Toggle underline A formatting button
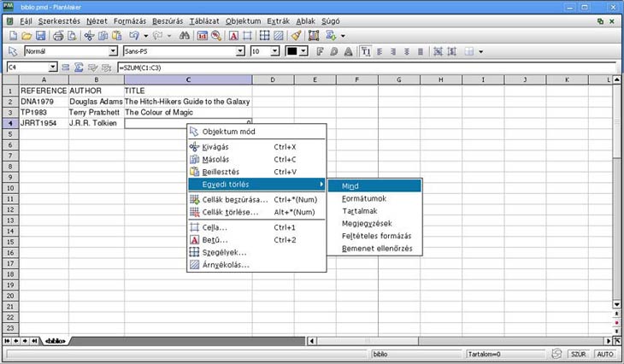 coord(348,51)
